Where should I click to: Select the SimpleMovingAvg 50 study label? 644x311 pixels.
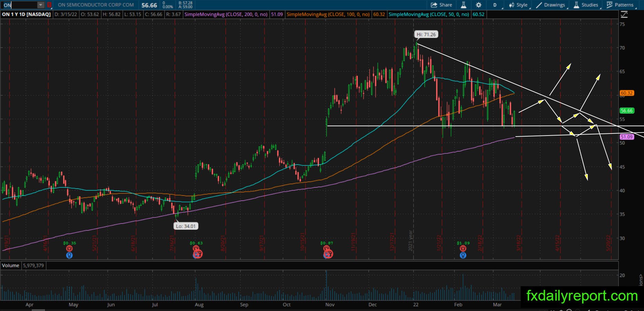[x=429, y=14]
